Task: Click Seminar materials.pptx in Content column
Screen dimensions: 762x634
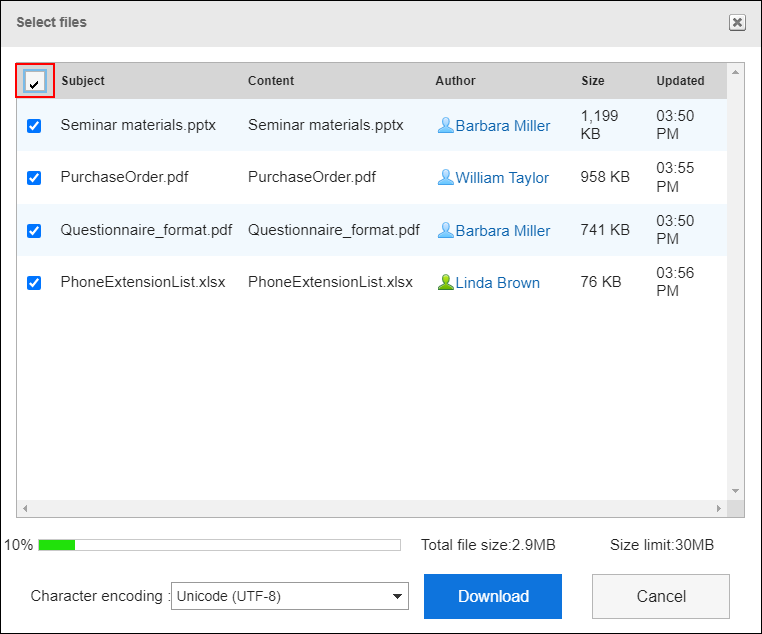Action: [326, 125]
